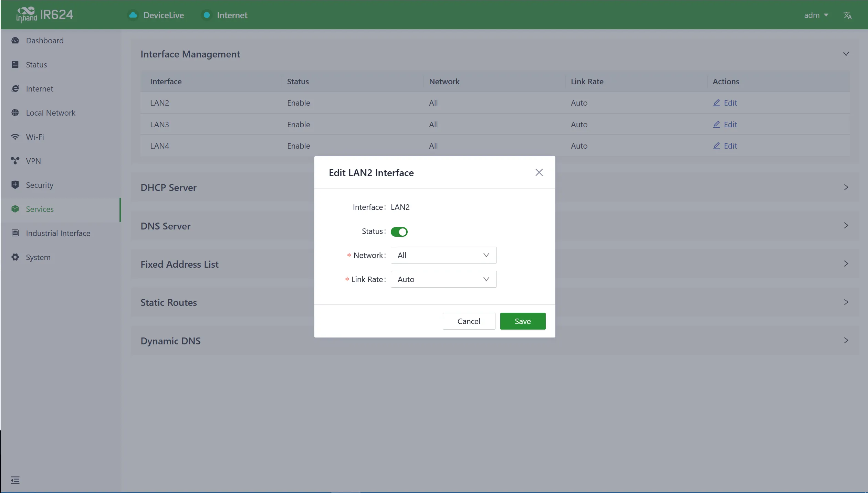Collapse the Interface Management section

[x=846, y=54]
